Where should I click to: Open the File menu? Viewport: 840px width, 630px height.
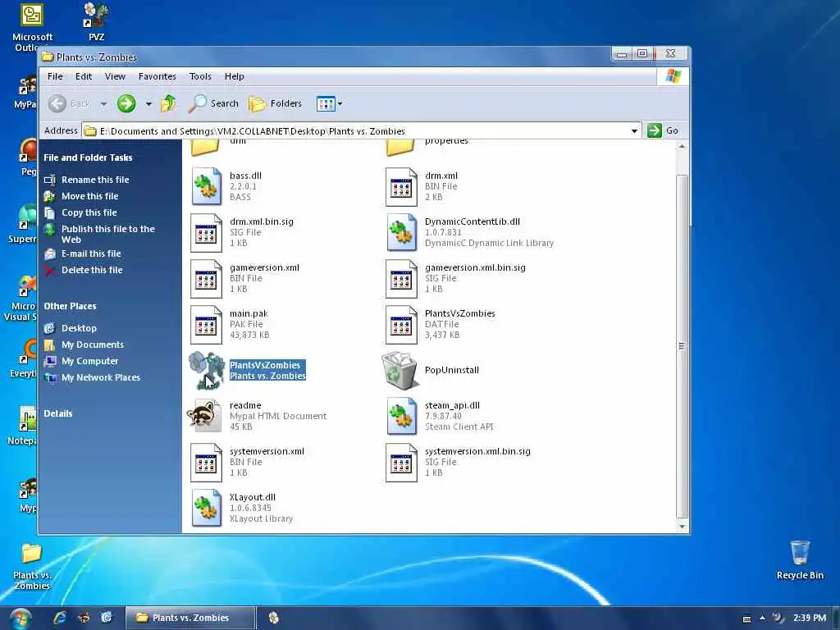click(55, 76)
